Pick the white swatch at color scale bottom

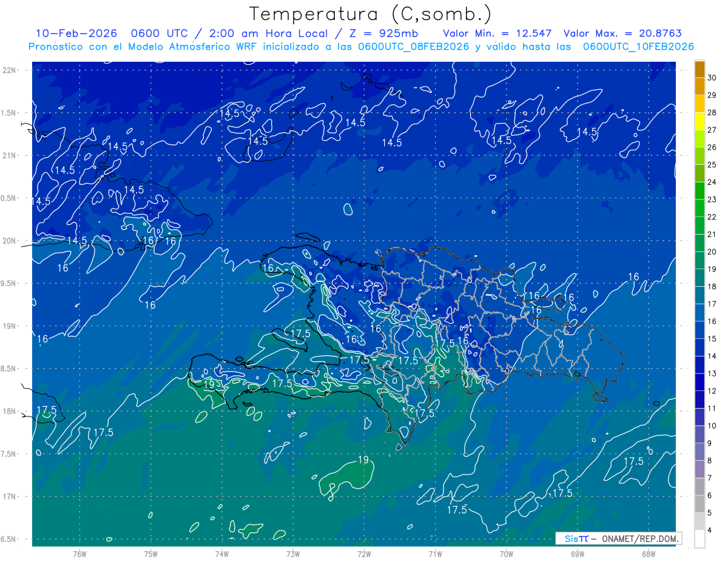click(x=699, y=539)
